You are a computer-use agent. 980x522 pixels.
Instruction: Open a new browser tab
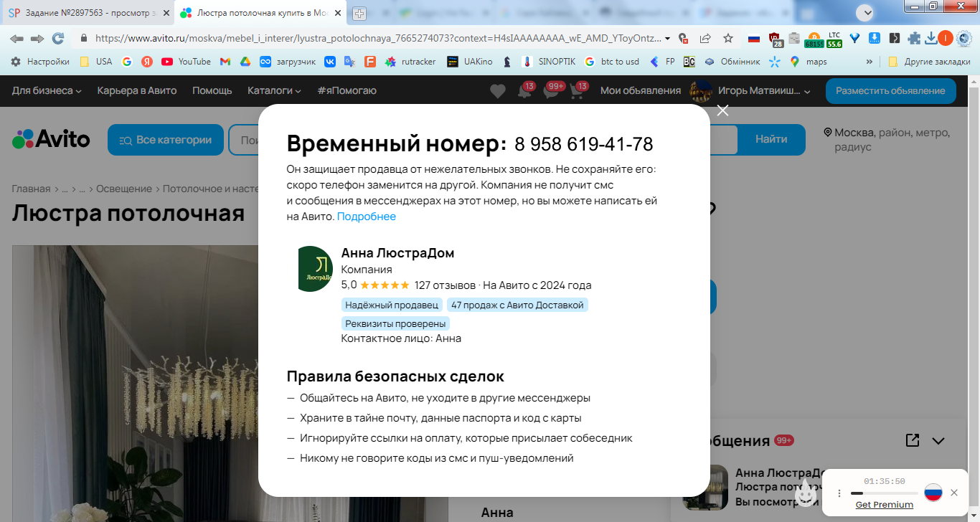tap(359, 13)
